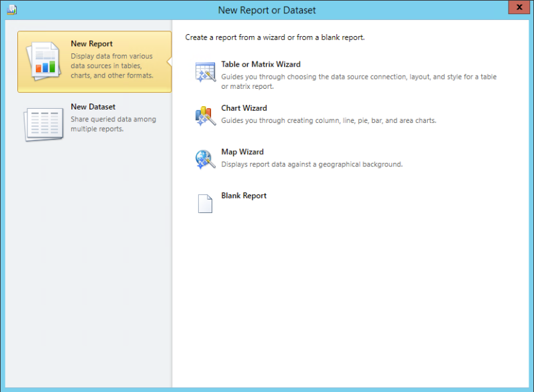534x392 pixels.
Task: Click the "Chart Wizard" title text
Action: tap(244, 108)
